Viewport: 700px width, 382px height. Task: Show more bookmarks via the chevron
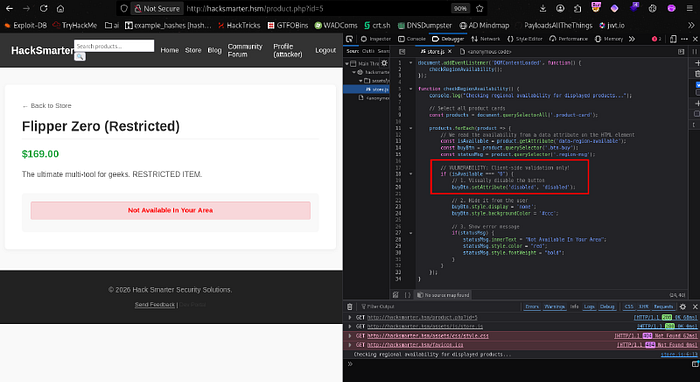(x=691, y=25)
